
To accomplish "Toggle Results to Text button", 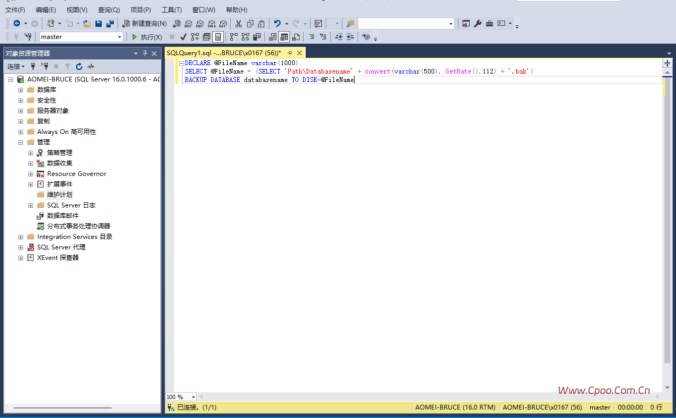I will point(272,37).
